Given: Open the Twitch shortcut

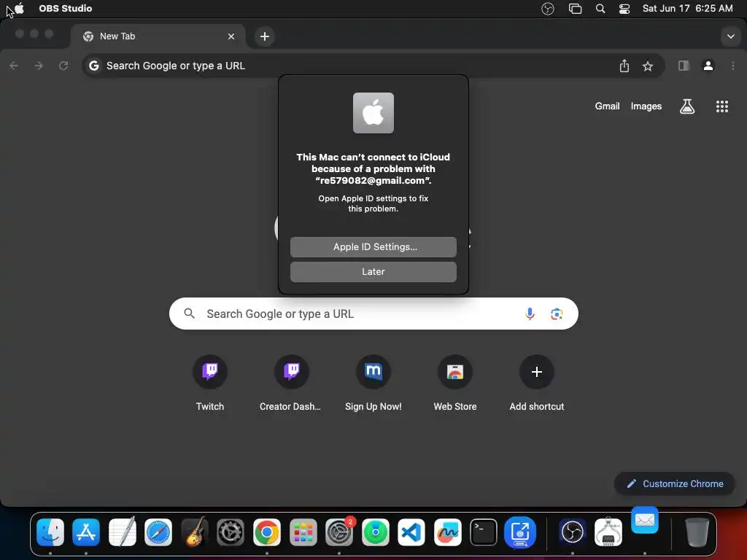Looking at the screenshot, I should coord(210,384).
